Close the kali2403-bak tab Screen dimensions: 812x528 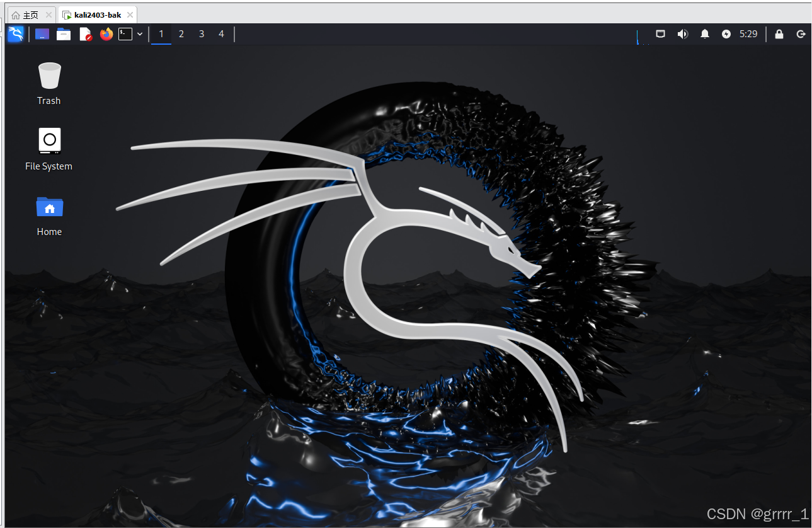point(130,15)
